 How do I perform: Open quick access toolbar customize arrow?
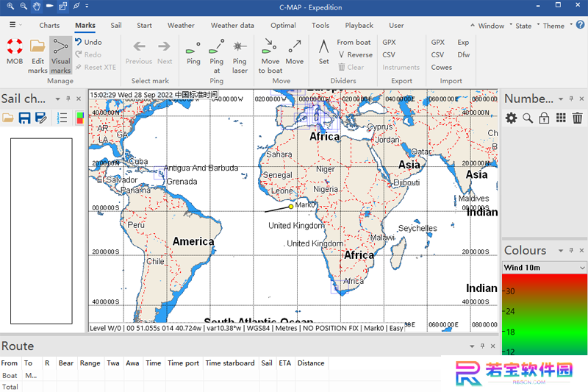(x=87, y=6)
